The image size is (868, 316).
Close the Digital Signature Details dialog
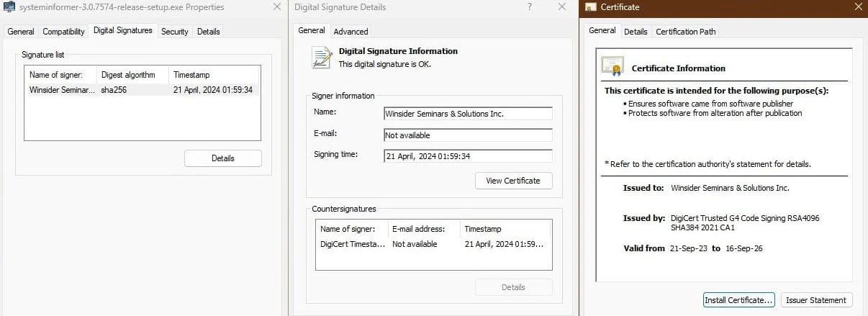coord(563,7)
